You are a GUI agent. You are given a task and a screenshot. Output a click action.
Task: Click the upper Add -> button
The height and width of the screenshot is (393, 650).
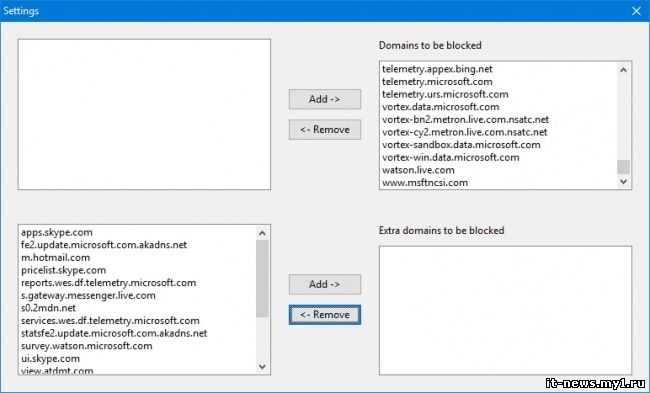(x=325, y=99)
